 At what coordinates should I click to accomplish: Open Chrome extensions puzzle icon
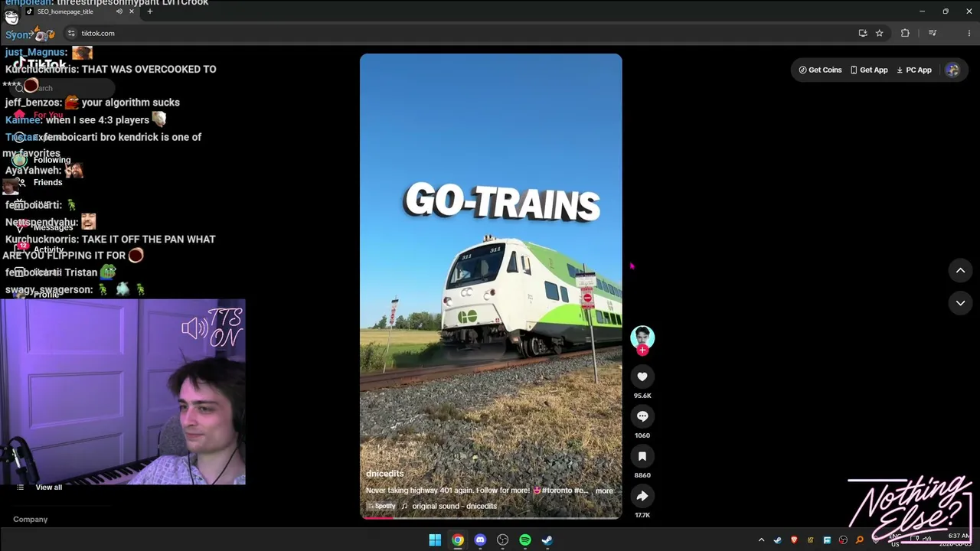(905, 33)
